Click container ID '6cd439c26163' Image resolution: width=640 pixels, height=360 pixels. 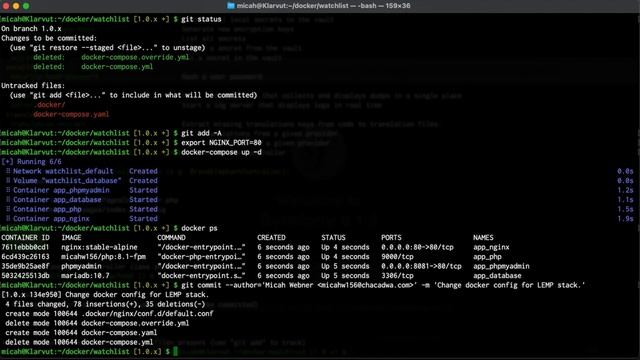(25, 257)
